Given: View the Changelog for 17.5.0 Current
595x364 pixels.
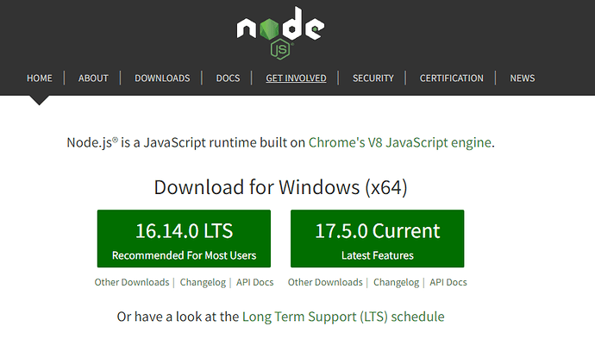Looking at the screenshot, I should [x=396, y=282].
